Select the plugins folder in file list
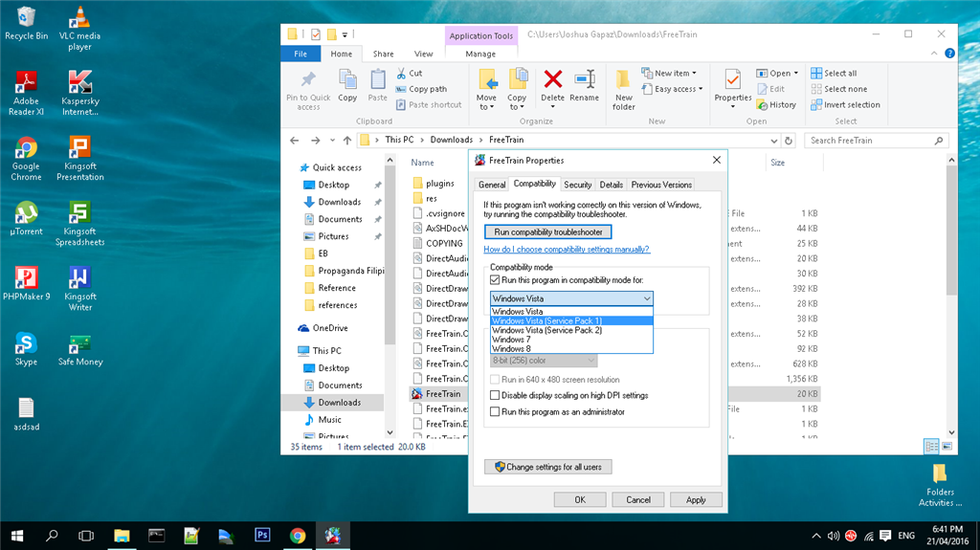The width and height of the screenshot is (980, 550). coord(439,184)
